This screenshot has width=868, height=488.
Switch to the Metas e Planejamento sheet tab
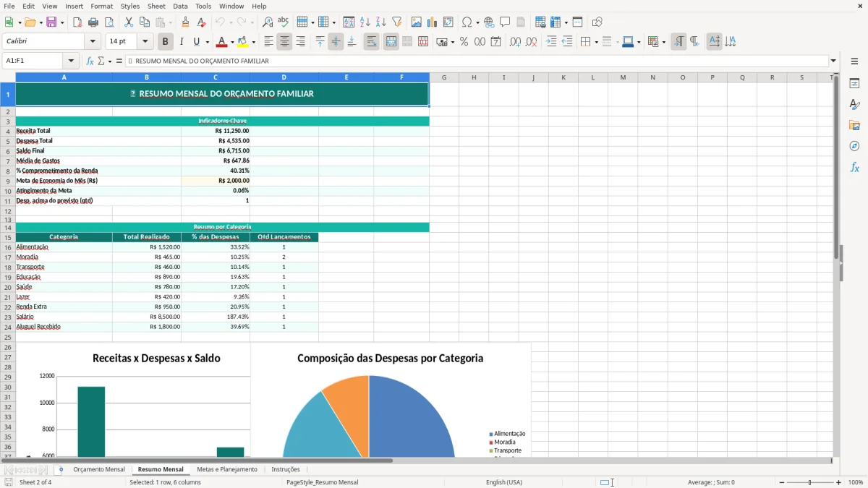(x=227, y=469)
